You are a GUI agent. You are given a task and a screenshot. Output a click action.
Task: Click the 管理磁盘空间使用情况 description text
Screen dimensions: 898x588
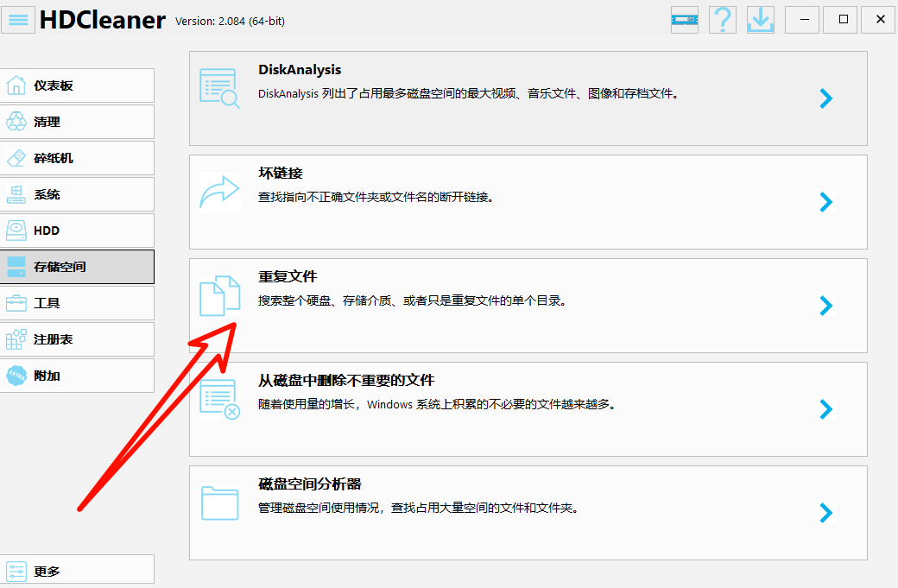click(x=419, y=508)
